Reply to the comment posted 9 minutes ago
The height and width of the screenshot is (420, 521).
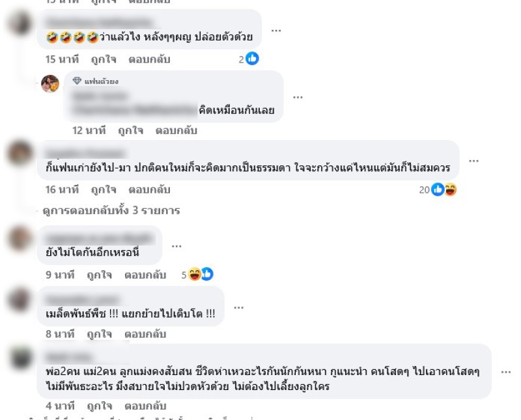pyautogui.click(x=145, y=275)
